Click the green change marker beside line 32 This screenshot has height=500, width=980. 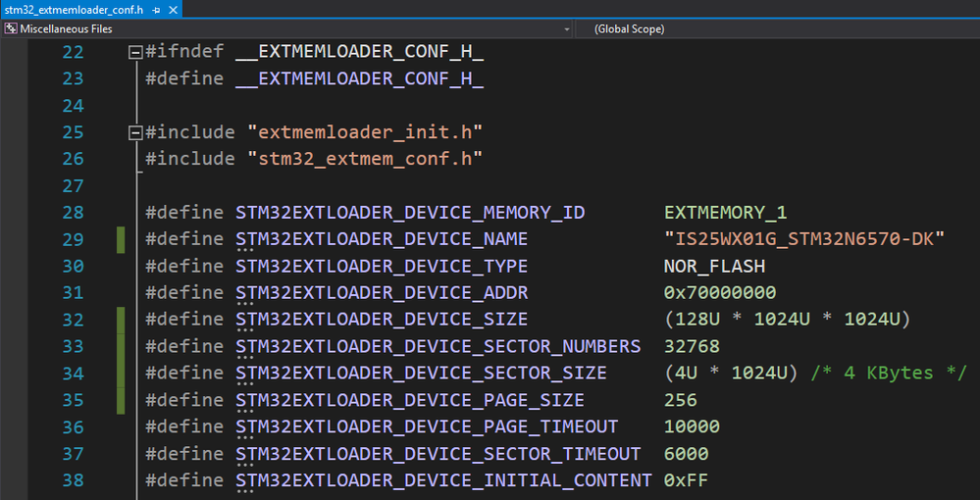click(x=121, y=320)
